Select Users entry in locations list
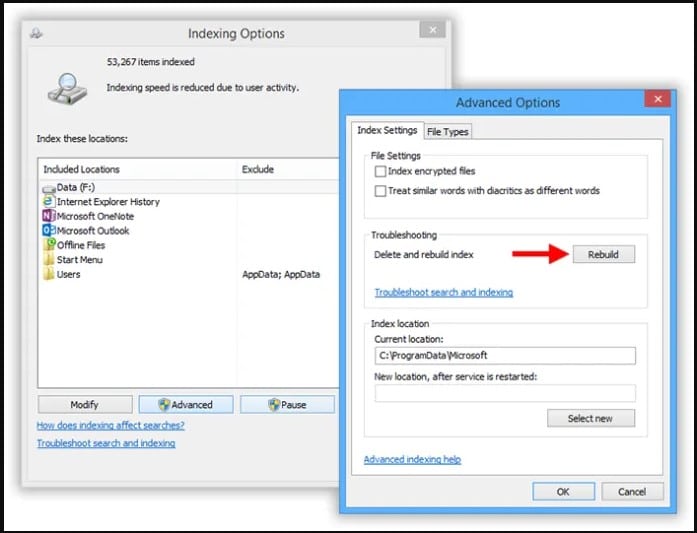The image size is (697, 533). tap(68, 274)
